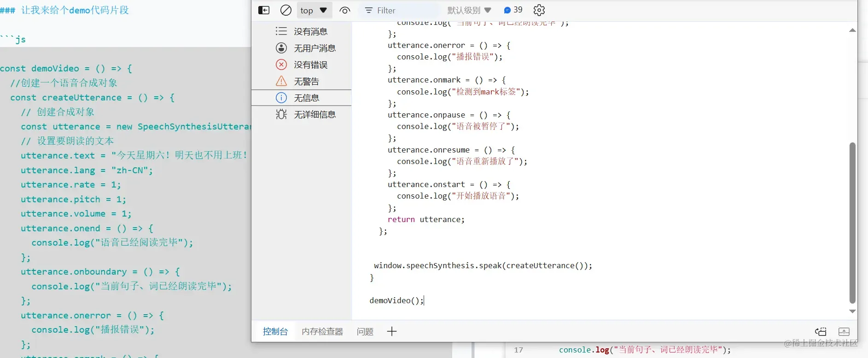Click the utterance.onpause line in console

(449, 115)
